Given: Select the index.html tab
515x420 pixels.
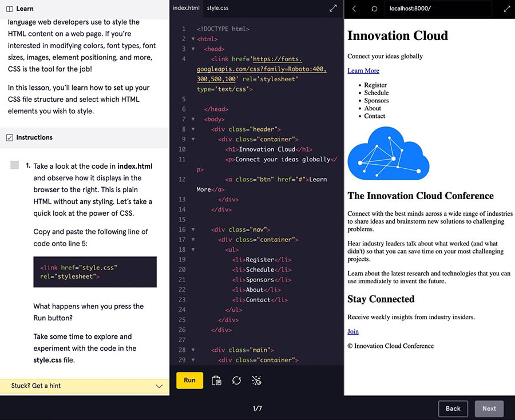Looking at the screenshot, I should (186, 9).
